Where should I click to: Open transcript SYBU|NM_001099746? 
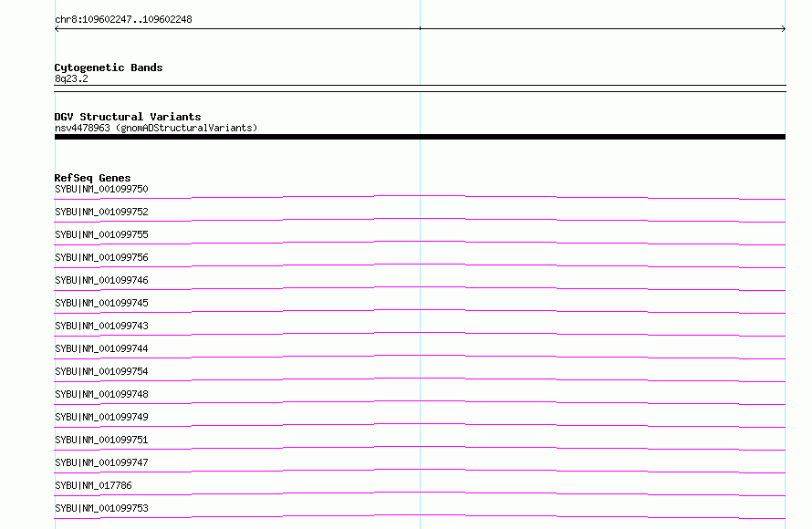101,280
